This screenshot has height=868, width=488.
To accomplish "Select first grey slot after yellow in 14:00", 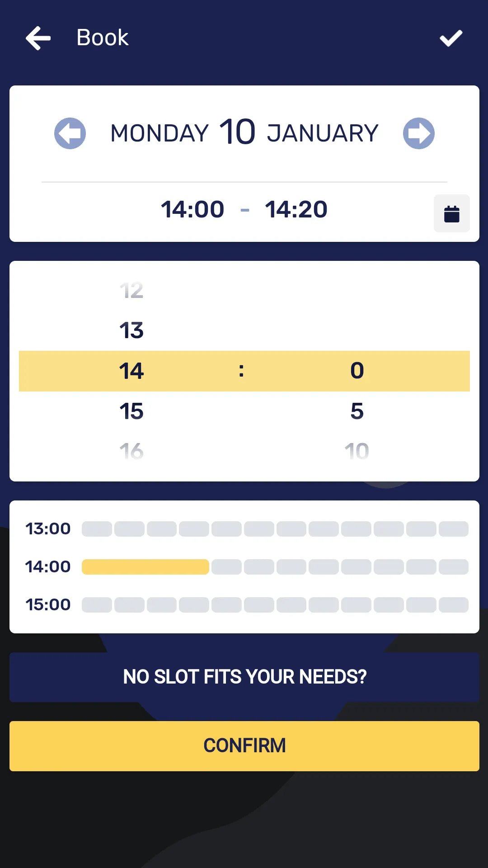I will [226, 567].
